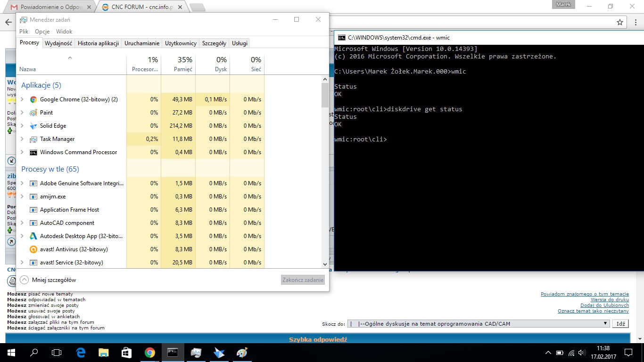Switch to the Usługi tab
The image size is (644, 362).
pyautogui.click(x=239, y=43)
